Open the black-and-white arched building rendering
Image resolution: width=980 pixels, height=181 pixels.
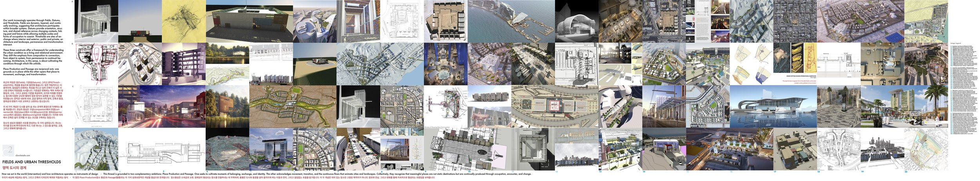click(577, 21)
